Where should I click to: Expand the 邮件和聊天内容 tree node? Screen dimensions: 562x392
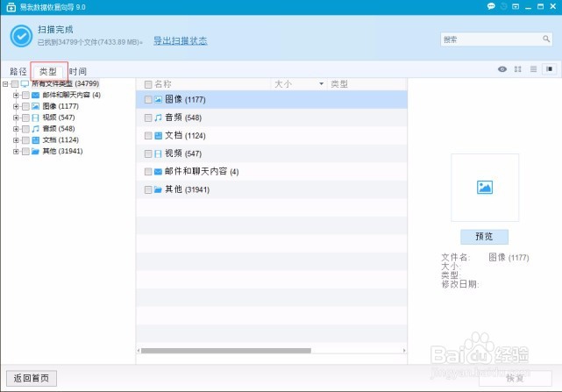[16, 95]
